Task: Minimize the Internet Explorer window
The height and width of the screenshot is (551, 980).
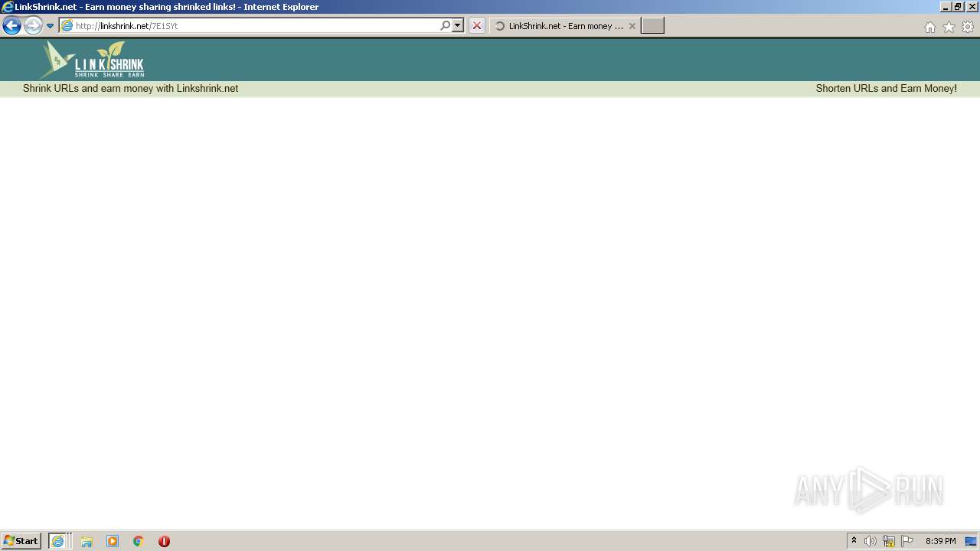Action: [x=946, y=7]
